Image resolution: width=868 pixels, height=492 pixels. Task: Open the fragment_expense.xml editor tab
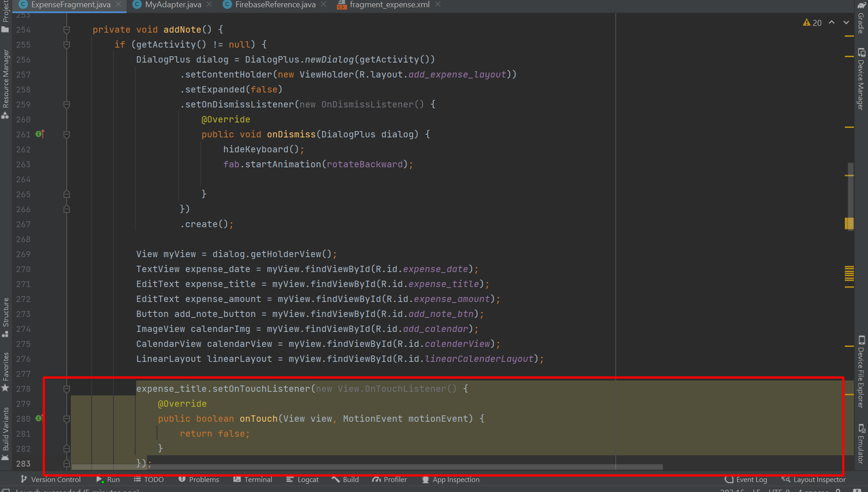(389, 5)
